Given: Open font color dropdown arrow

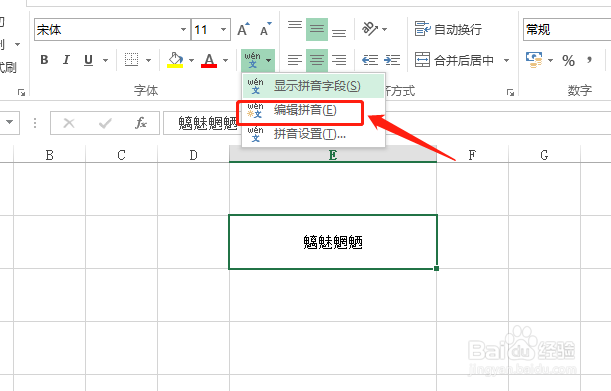Looking at the screenshot, I should [x=225, y=60].
